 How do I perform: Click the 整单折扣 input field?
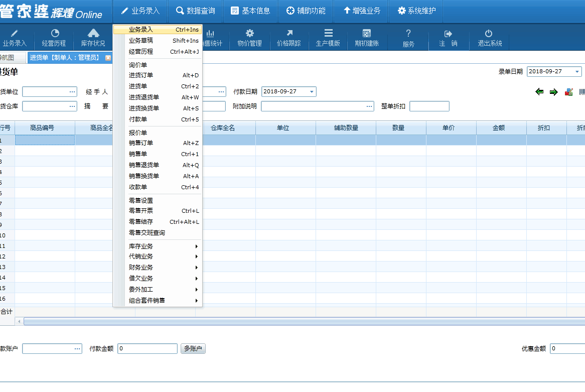[429, 106]
